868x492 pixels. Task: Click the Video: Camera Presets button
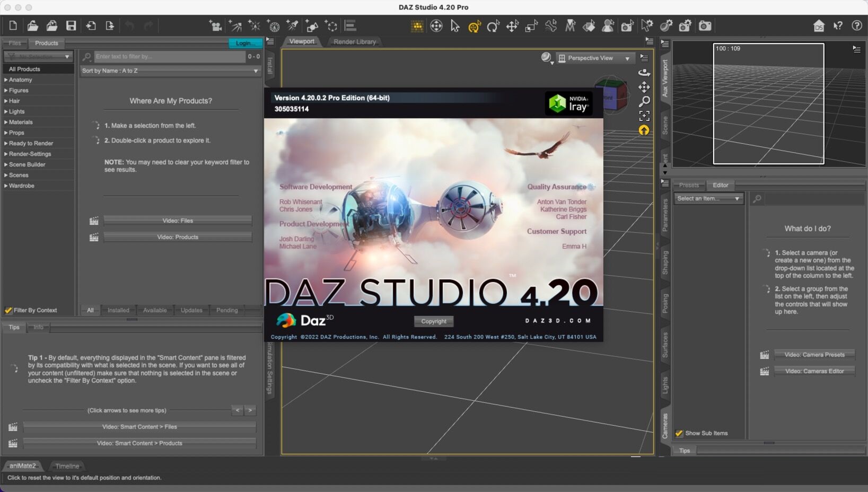click(x=814, y=355)
